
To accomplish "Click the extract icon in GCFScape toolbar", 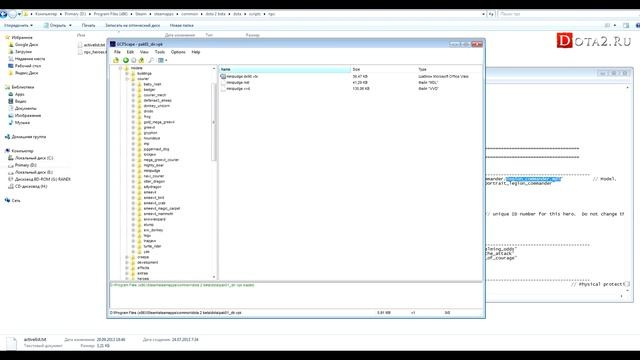I will click(x=141, y=60).
